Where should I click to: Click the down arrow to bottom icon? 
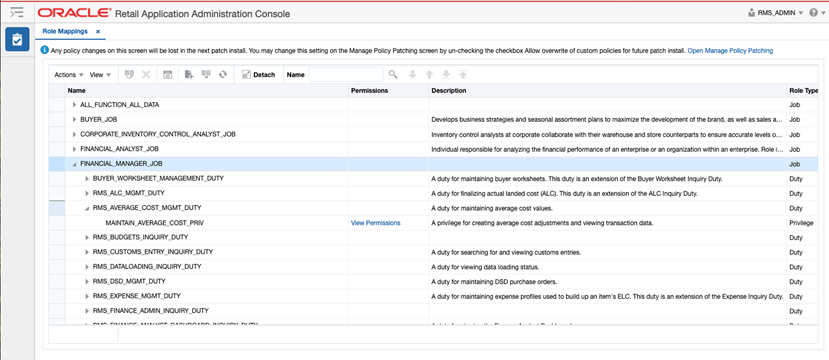(446, 75)
